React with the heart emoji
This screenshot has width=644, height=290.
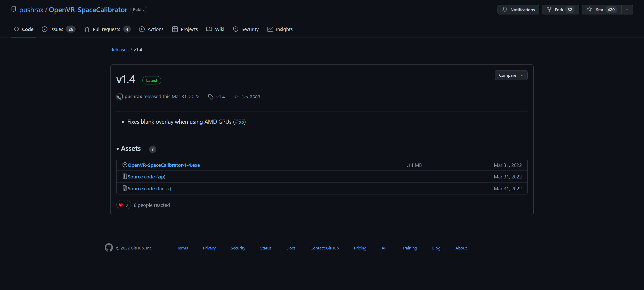pos(123,205)
